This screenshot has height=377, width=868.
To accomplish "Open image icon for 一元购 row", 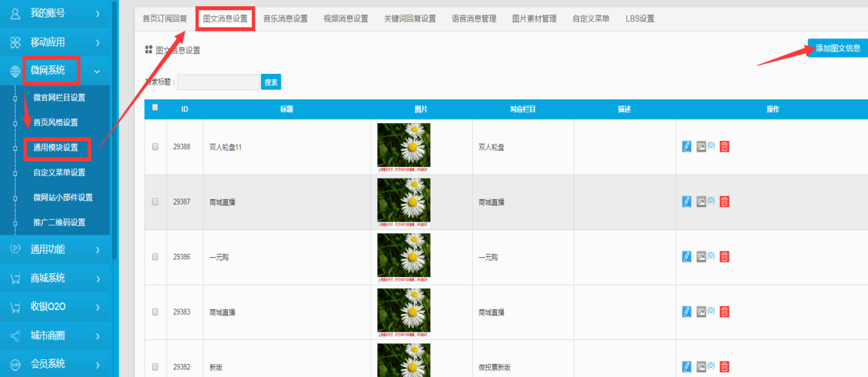I will [701, 257].
